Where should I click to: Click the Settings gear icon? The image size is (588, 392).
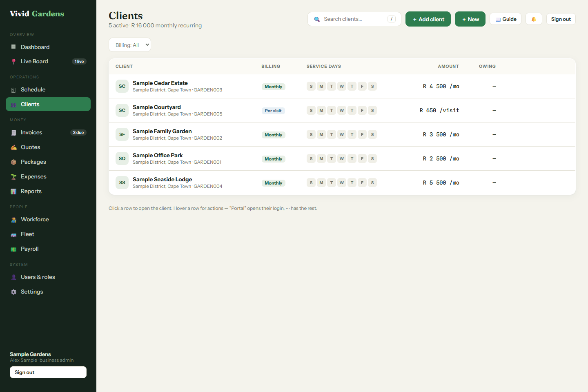pos(13,292)
